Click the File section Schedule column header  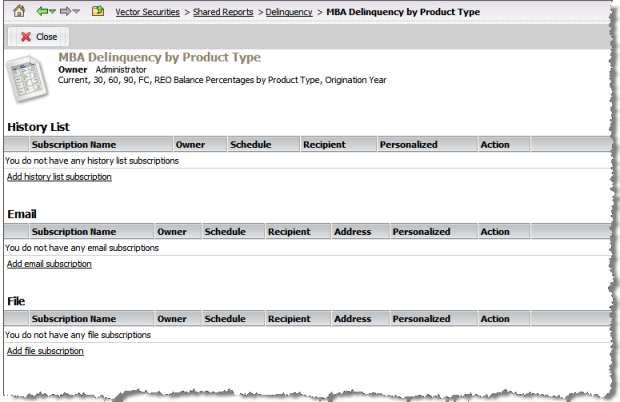coord(225,319)
